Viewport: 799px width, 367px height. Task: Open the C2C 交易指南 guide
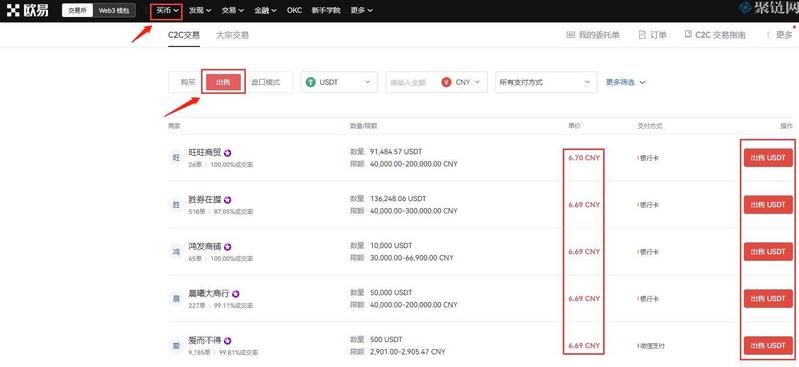[715, 35]
